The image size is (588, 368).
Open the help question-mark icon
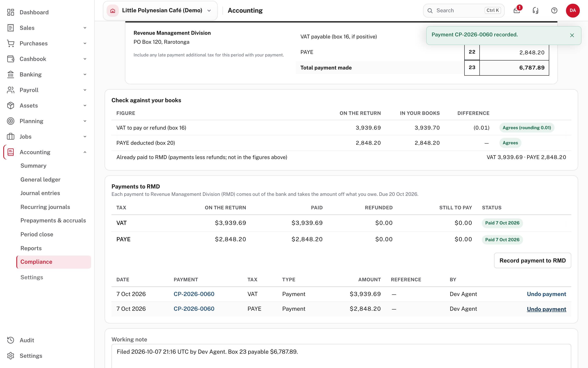pyautogui.click(x=554, y=10)
